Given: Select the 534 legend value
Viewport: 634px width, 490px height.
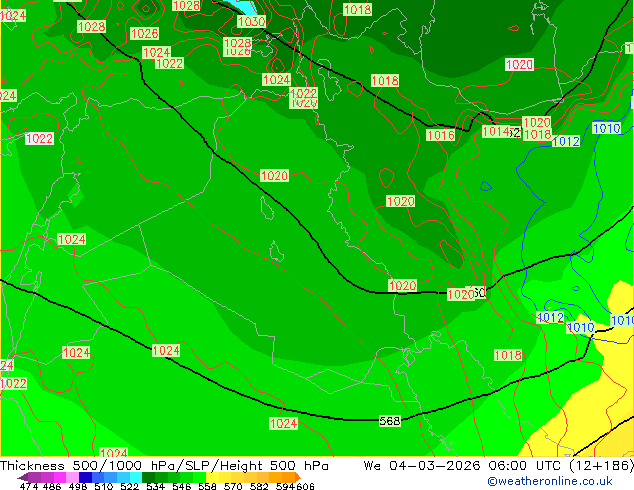Looking at the screenshot, I should pyautogui.click(x=156, y=486).
